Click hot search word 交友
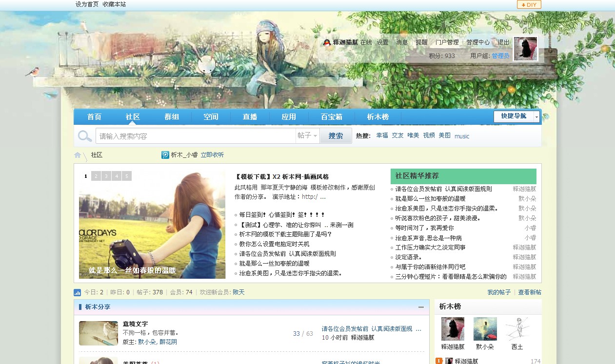Viewport: 615px width, 364px height. click(x=397, y=136)
